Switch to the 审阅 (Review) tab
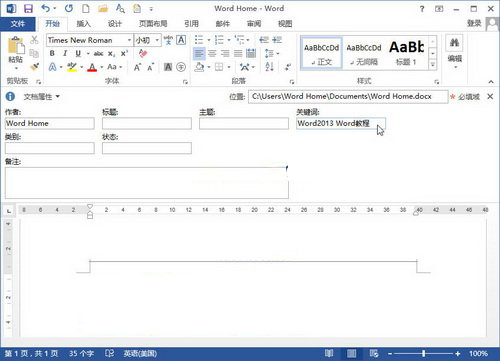Screen dimensions: 500x361 coord(254,24)
